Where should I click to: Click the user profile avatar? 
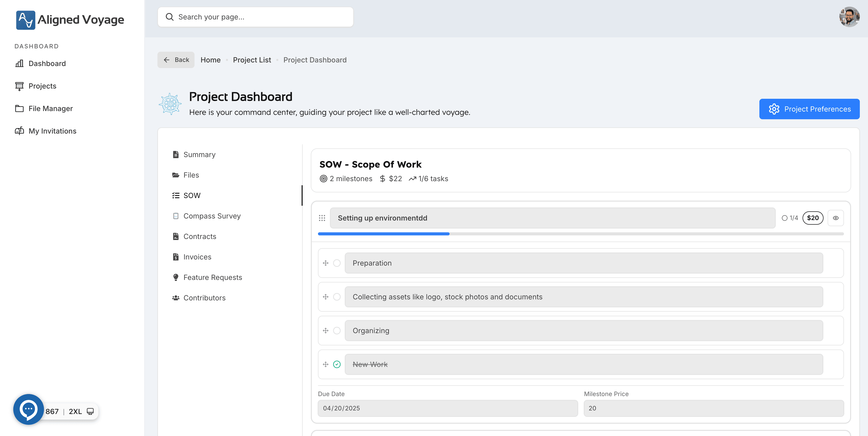(849, 17)
